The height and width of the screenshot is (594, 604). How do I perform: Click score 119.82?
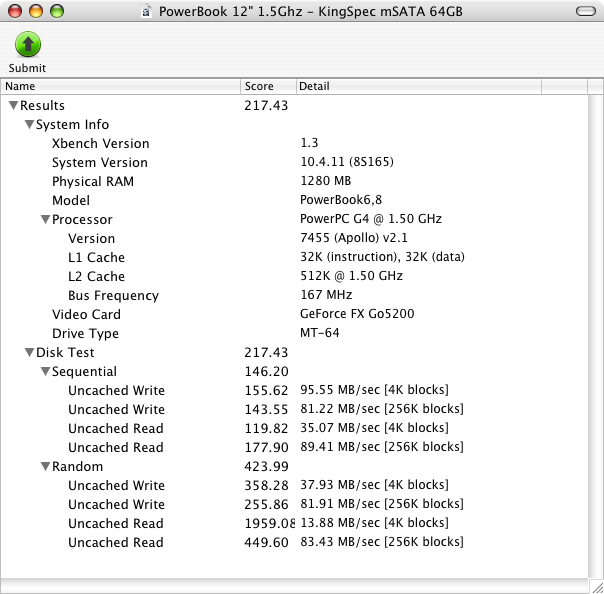(x=266, y=428)
